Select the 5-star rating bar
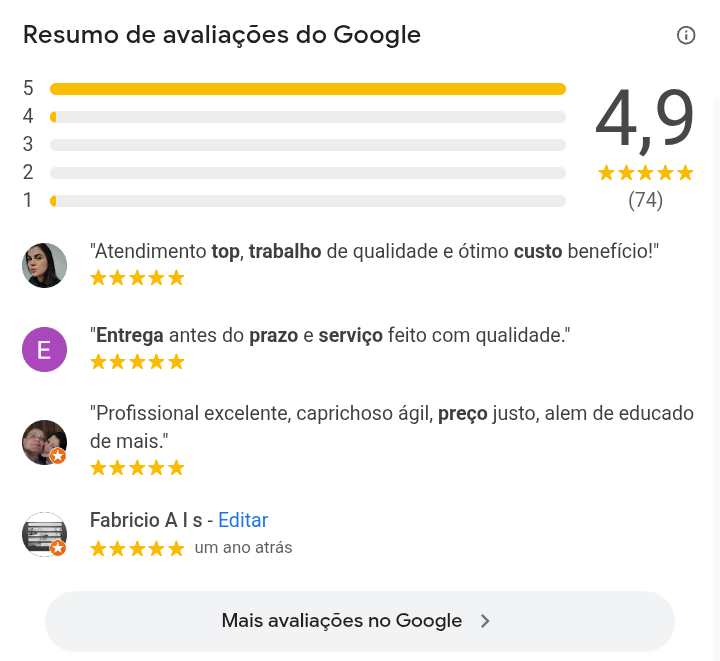This screenshot has height=661, width=720. 308,89
